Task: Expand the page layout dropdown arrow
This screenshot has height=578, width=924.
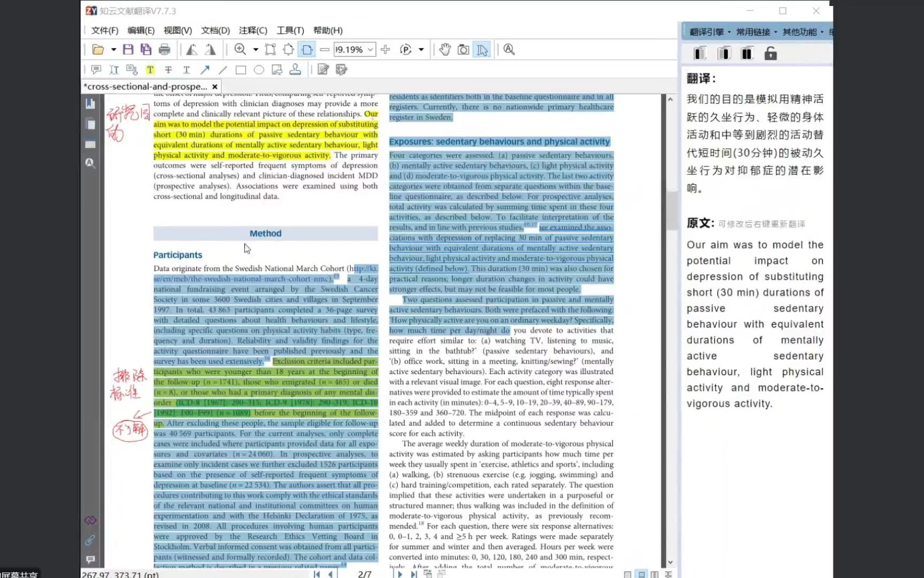Action: (421, 50)
